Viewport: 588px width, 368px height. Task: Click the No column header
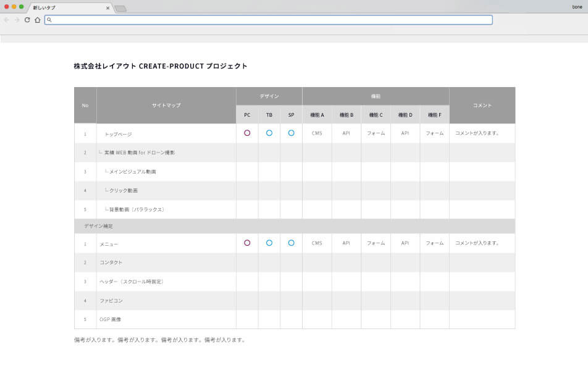pyautogui.click(x=85, y=106)
